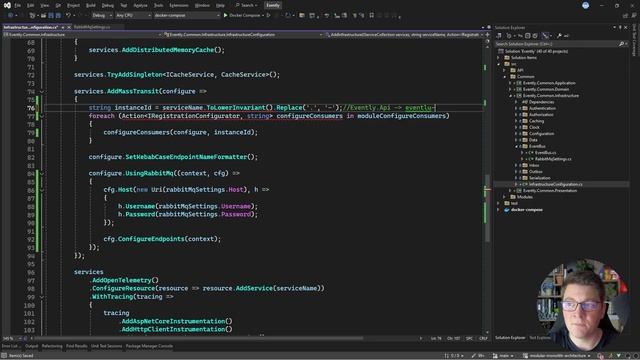The image size is (640, 360).
Task: Close the InfrastructureConfiguration.cs tab
Action: click(69, 27)
